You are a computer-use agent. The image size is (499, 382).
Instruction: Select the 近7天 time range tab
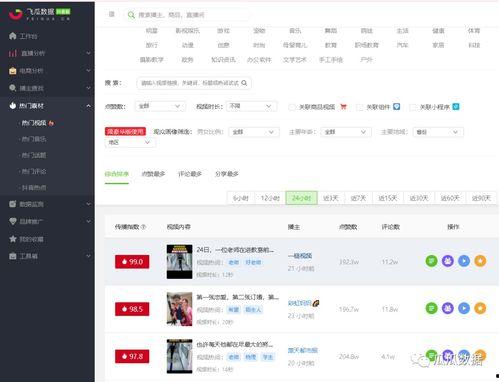358,198
